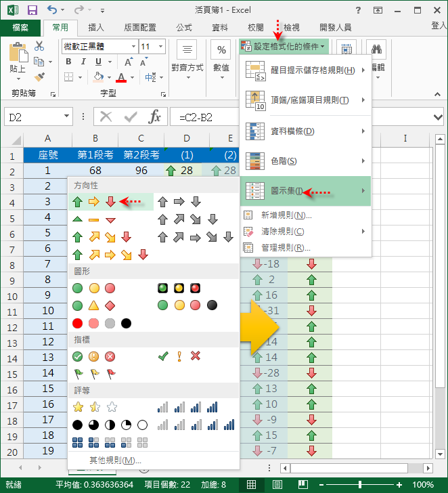The image size is (448, 493).
Task: Click cell C2 with value 96
Action: click(141, 171)
